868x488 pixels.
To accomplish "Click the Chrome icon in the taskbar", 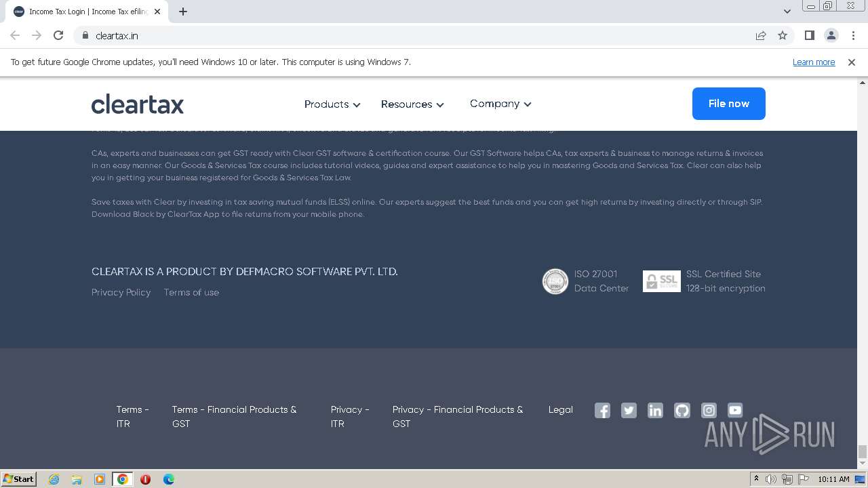I will (x=123, y=479).
